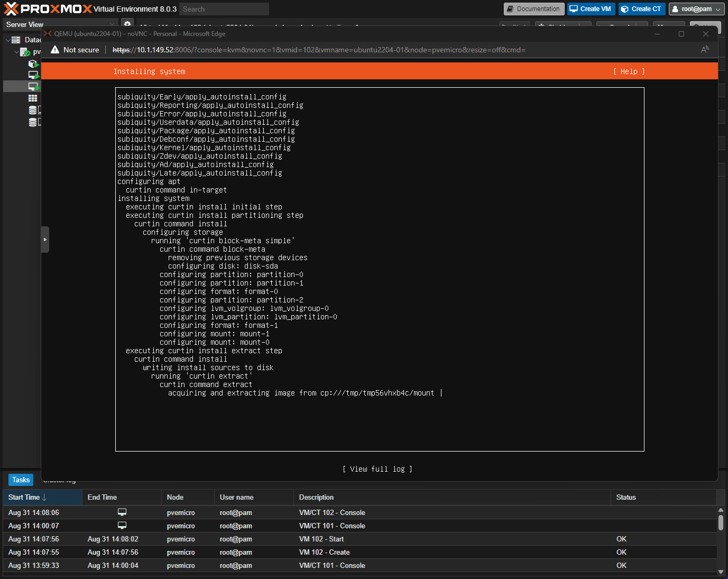Expand the noVNC side control panel handle
The height and width of the screenshot is (579, 728).
point(45,240)
